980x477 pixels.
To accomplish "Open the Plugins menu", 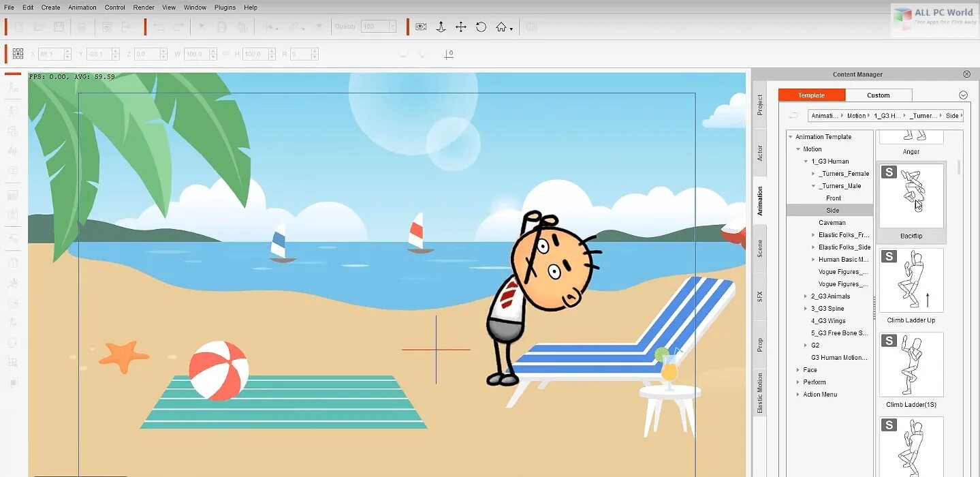I will click(x=225, y=7).
